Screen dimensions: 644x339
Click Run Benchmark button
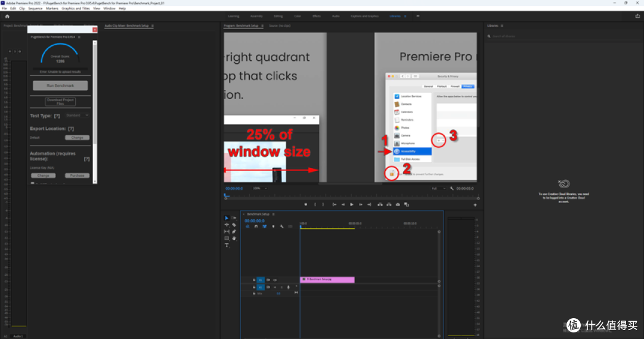[60, 85]
